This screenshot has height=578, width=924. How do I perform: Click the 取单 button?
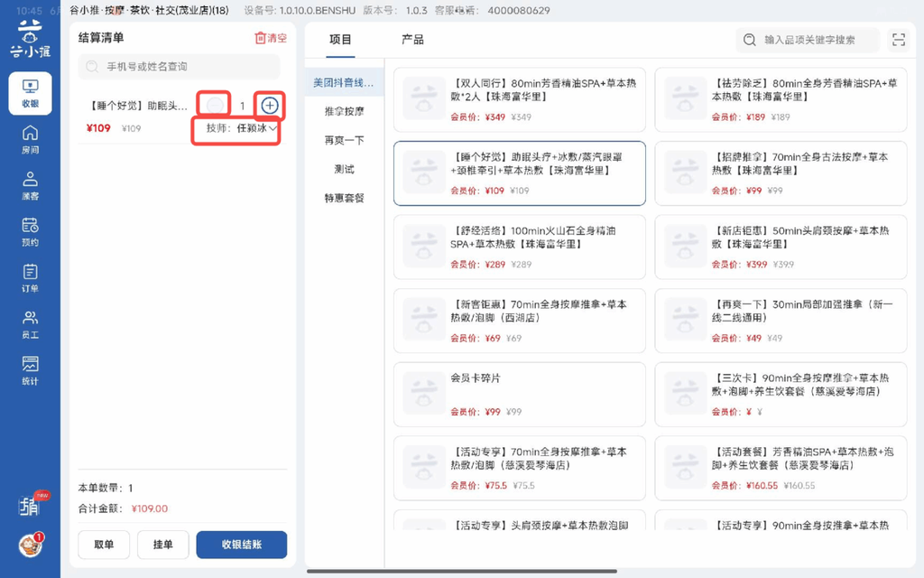[x=104, y=545]
